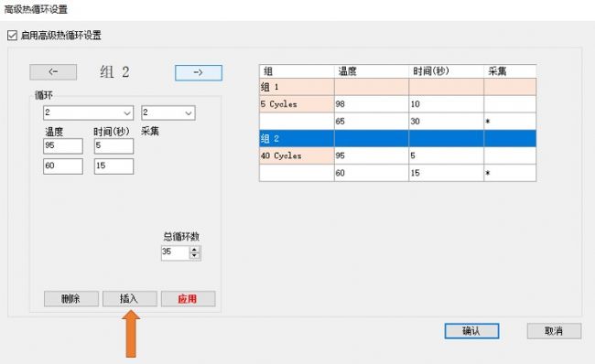Select the highlighted 组 2 row

(397, 138)
